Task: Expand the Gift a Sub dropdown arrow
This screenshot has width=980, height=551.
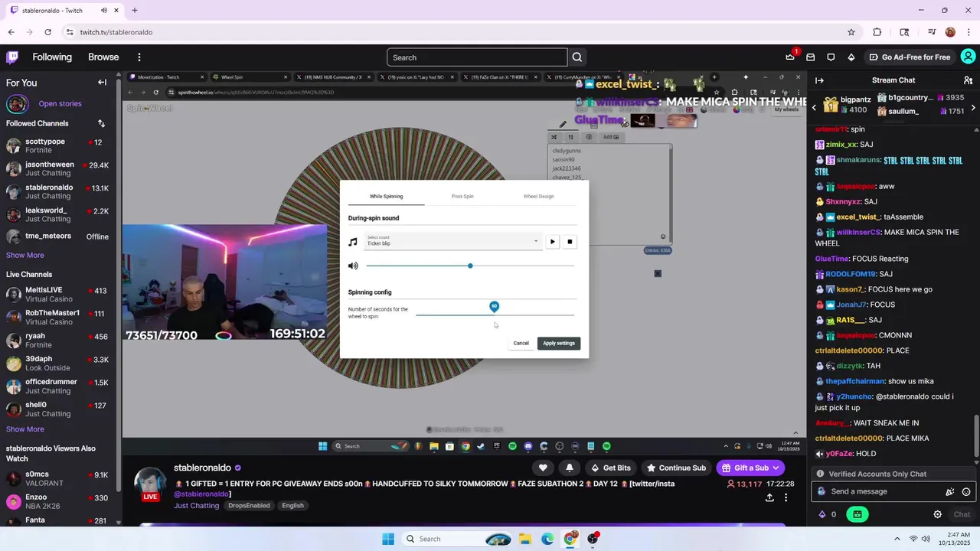Action: (x=776, y=468)
